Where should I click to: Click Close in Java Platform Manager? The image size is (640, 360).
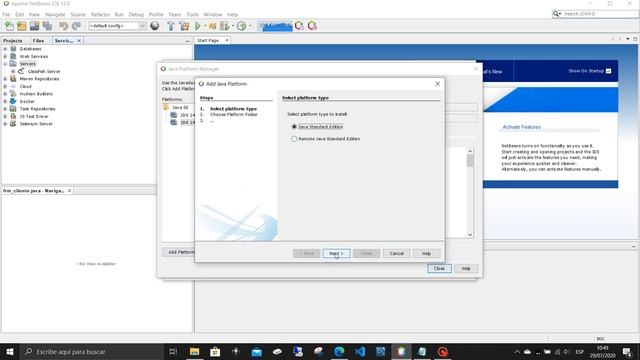439,269
